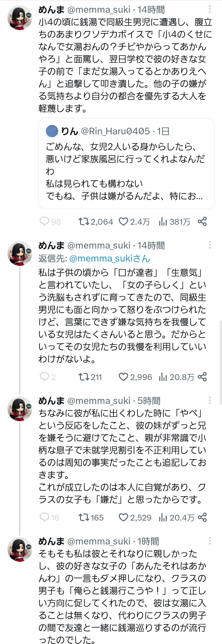The image size is (222, 644).
Task: View analytics showing 20.4万 impressions
Action: pyautogui.click(x=163, y=517)
